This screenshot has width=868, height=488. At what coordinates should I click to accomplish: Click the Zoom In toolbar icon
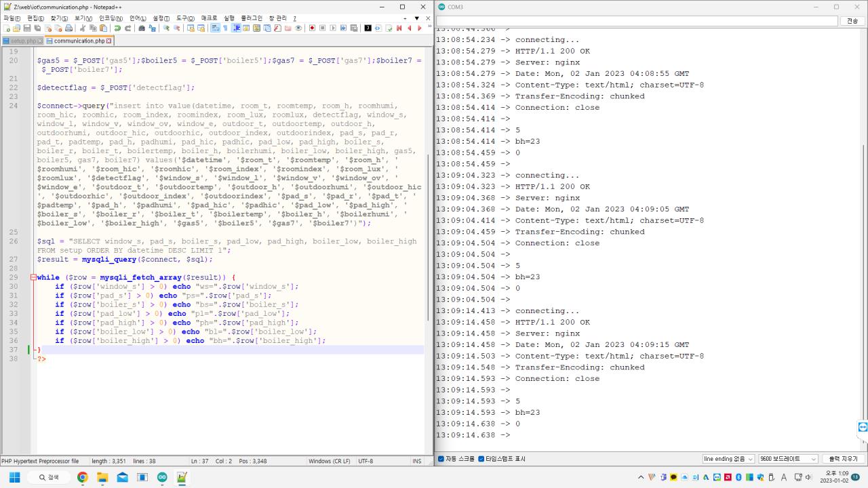[x=166, y=28]
